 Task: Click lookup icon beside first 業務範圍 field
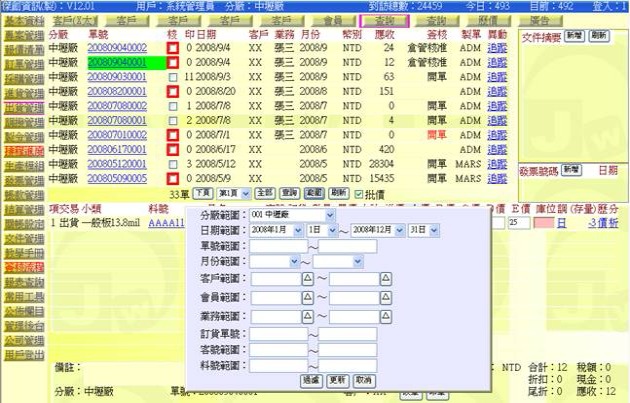(x=307, y=315)
